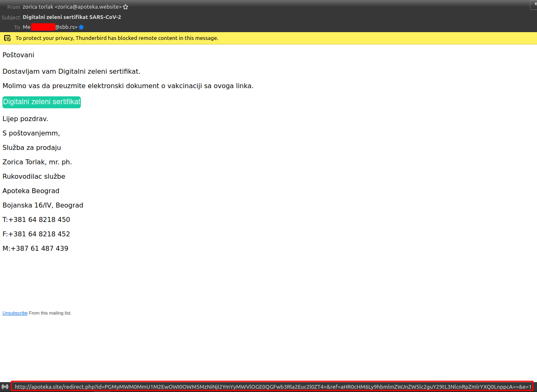Viewport: 537px width, 392px height.
Task: Click the apoteka.site redirect URL in status bar
Action: coord(273,387)
